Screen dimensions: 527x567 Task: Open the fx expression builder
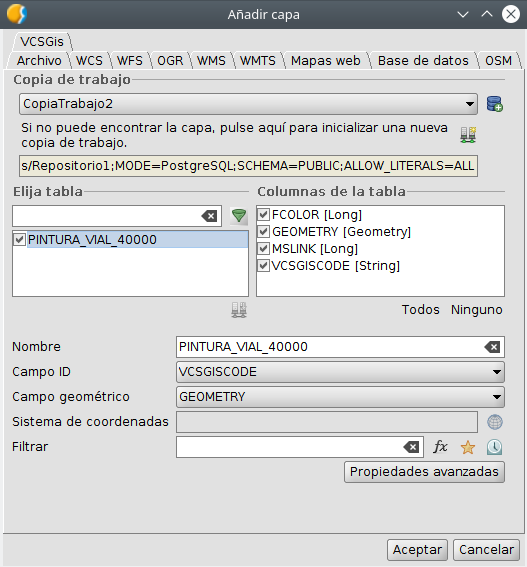point(441,447)
